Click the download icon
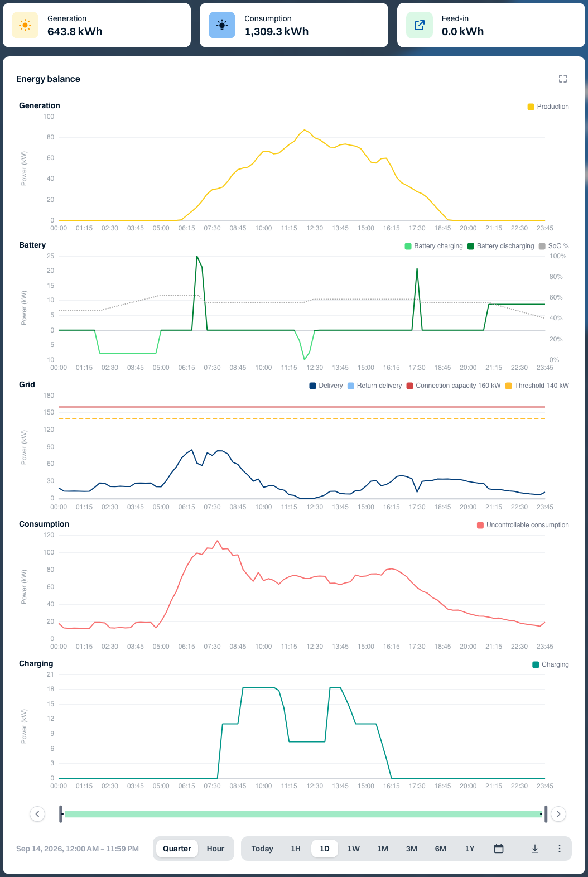 point(535,849)
